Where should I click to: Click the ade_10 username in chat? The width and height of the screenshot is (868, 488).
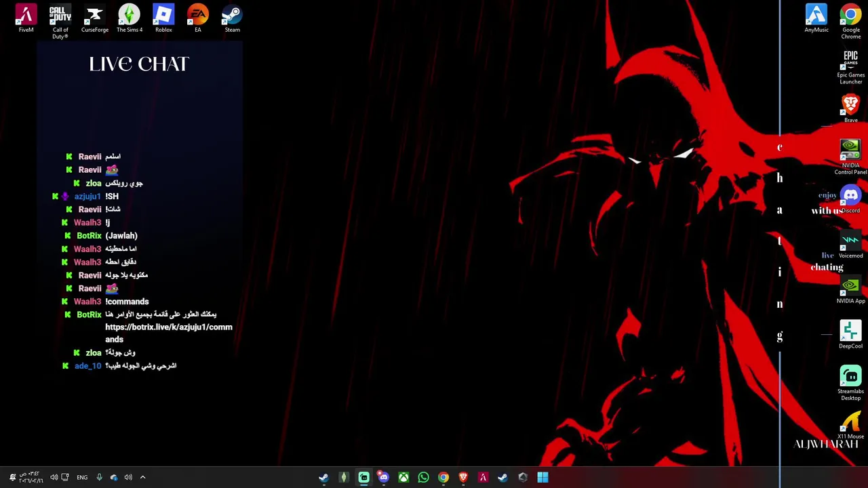(x=87, y=366)
